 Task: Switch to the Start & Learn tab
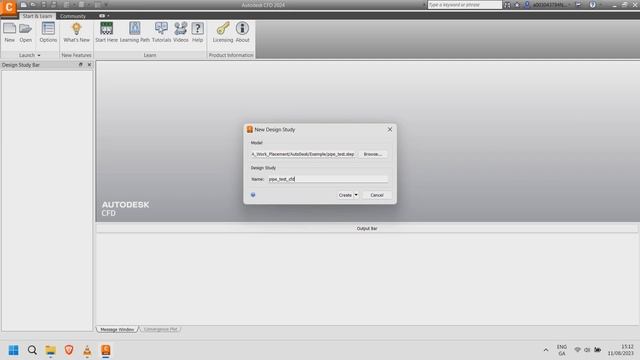(x=37, y=16)
